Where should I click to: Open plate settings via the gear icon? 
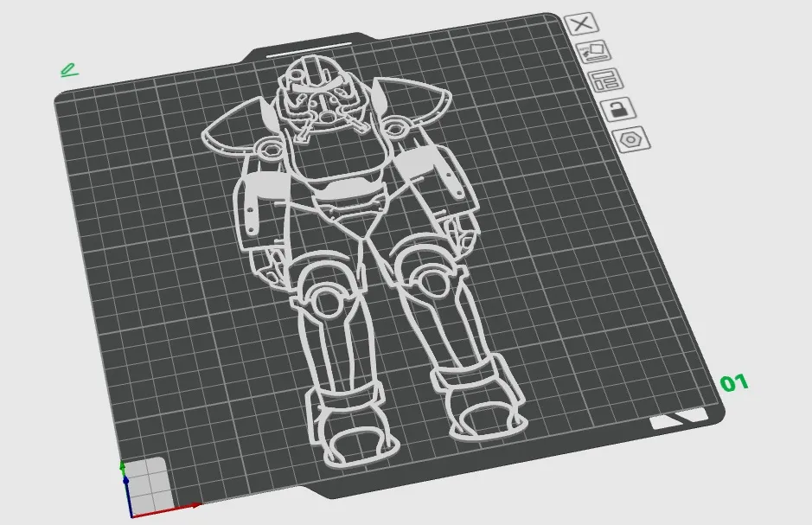point(630,138)
